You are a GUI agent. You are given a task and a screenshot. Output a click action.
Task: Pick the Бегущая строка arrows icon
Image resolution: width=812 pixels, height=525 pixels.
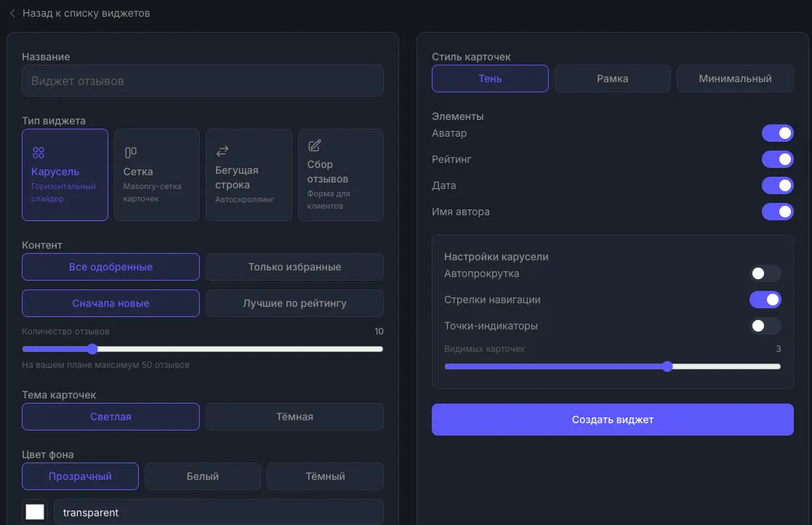coord(222,151)
